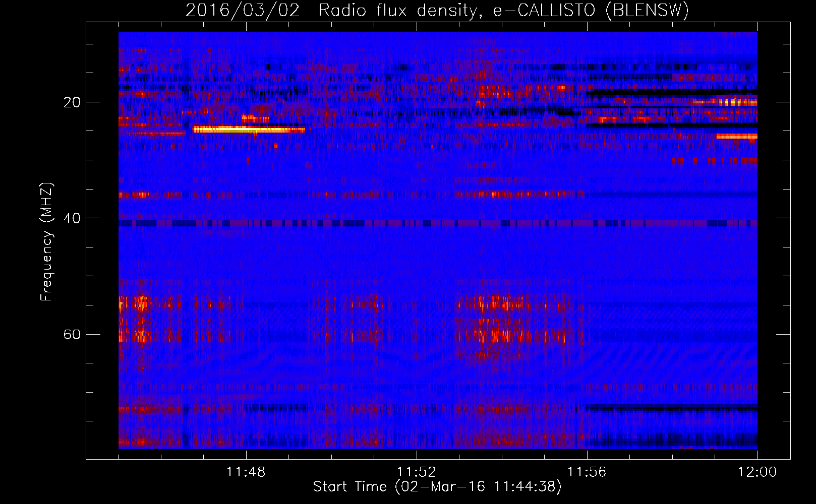Viewport: 816px width, 504px height.
Task: Click the 'Start Time (02-Mar-16 11:44:38)' label
Action: (x=437, y=487)
